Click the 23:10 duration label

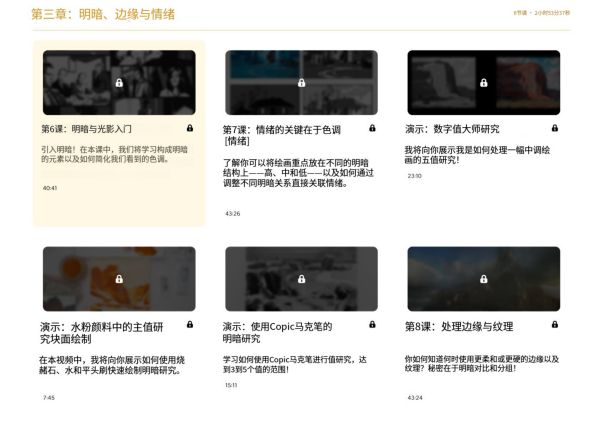[415, 176]
